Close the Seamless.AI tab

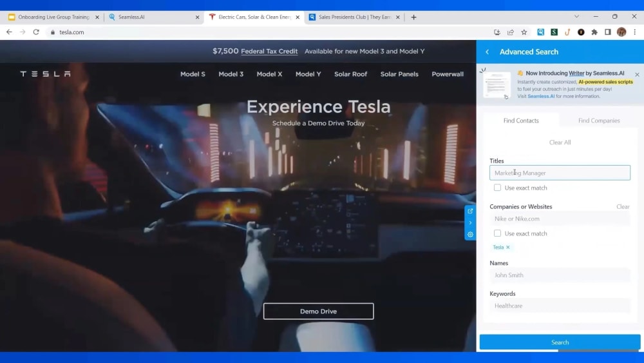coord(197,17)
